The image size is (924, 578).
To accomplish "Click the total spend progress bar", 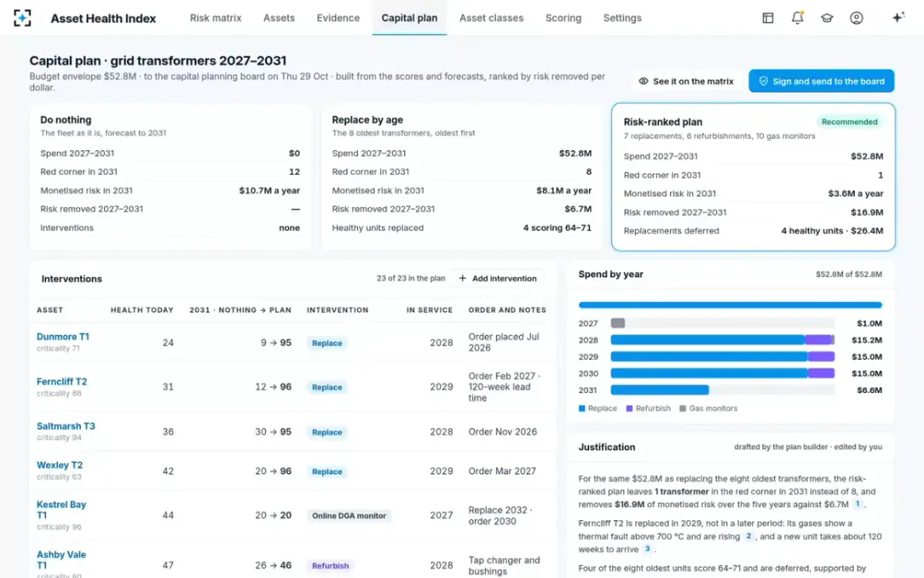I will click(730, 305).
